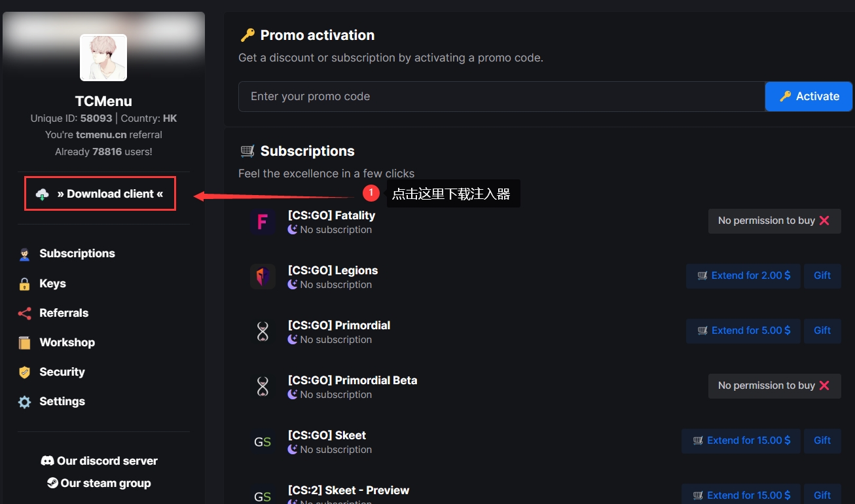The height and width of the screenshot is (504, 855).
Task: Visit the steam group link
Action: [x=100, y=484]
